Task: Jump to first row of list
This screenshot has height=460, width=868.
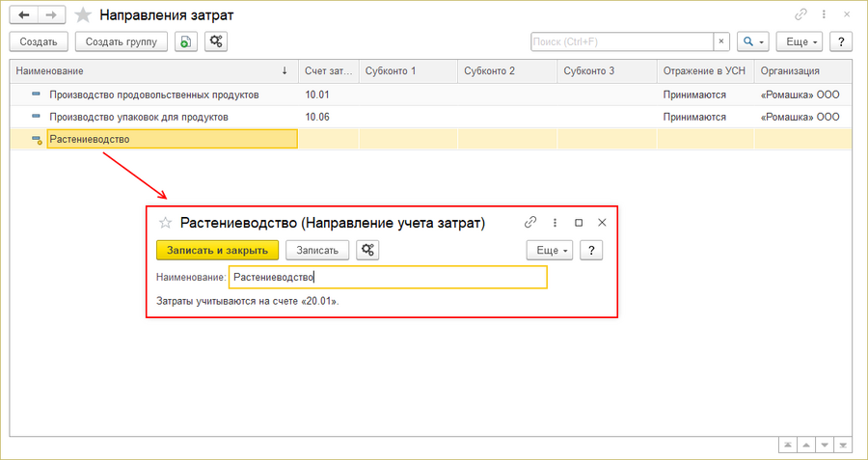Action: [786, 446]
